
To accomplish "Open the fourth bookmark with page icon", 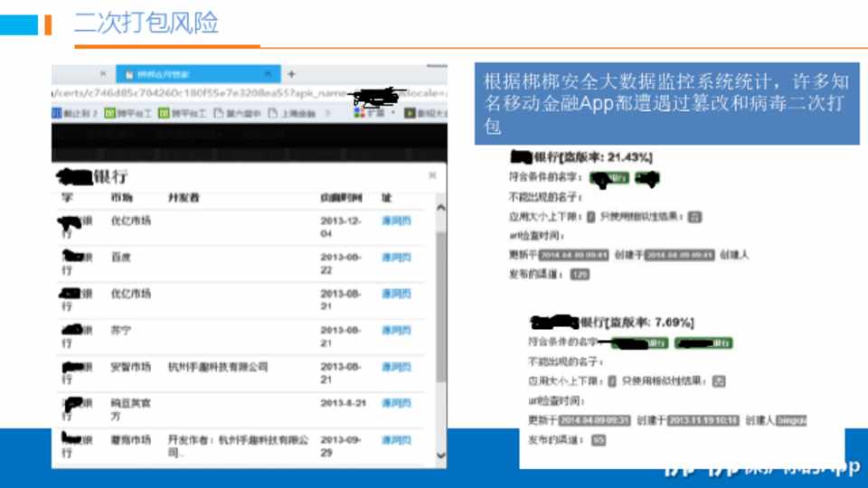I will click(237, 113).
